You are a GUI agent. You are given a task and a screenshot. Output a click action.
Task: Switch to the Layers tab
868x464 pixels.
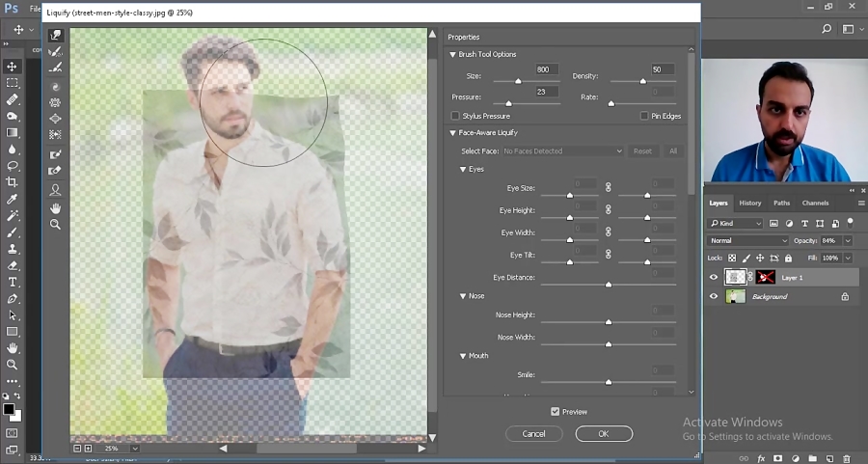point(719,204)
